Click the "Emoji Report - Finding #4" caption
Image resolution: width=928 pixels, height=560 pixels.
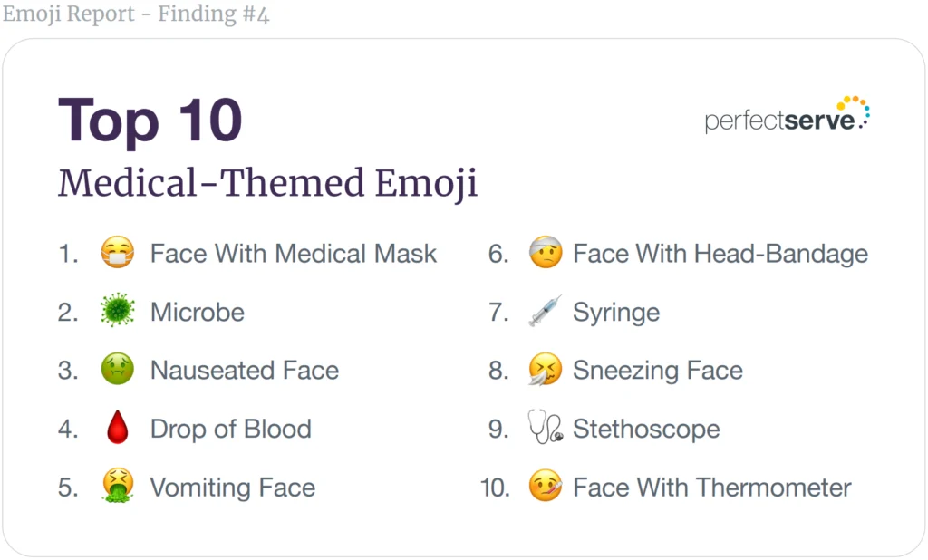coord(136,14)
